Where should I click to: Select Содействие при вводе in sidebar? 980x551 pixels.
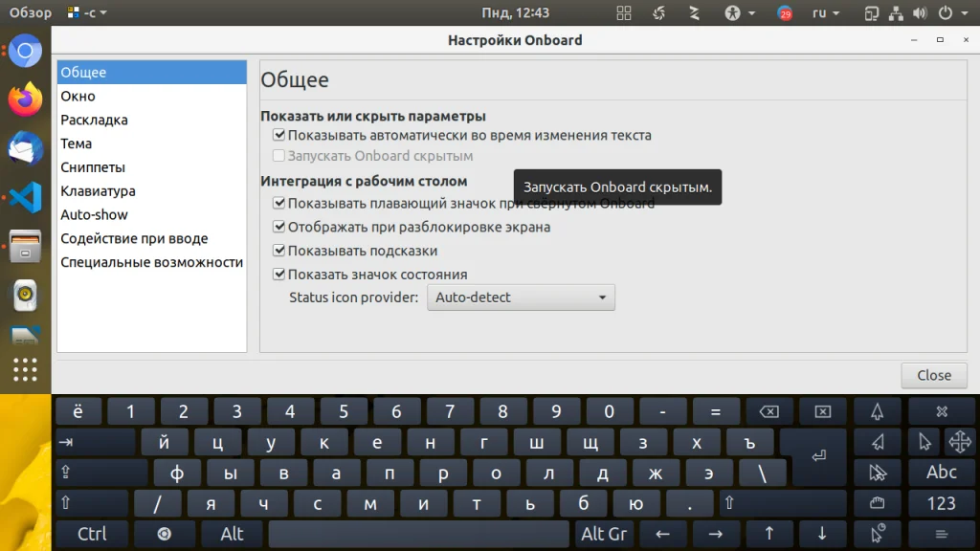click(152, 238)
